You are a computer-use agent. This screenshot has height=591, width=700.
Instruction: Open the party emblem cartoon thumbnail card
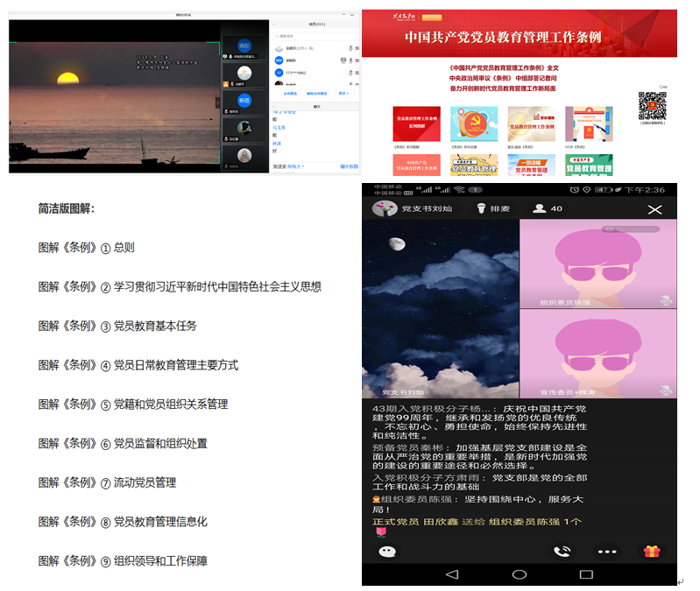click(474, 124)
